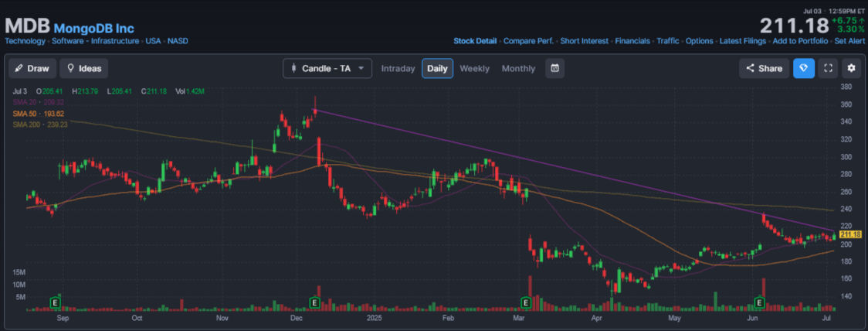868x331 pixels.
Task: Open Software - Infrastructure industry link
Action: pyautogui.click(x=95, y=41)
